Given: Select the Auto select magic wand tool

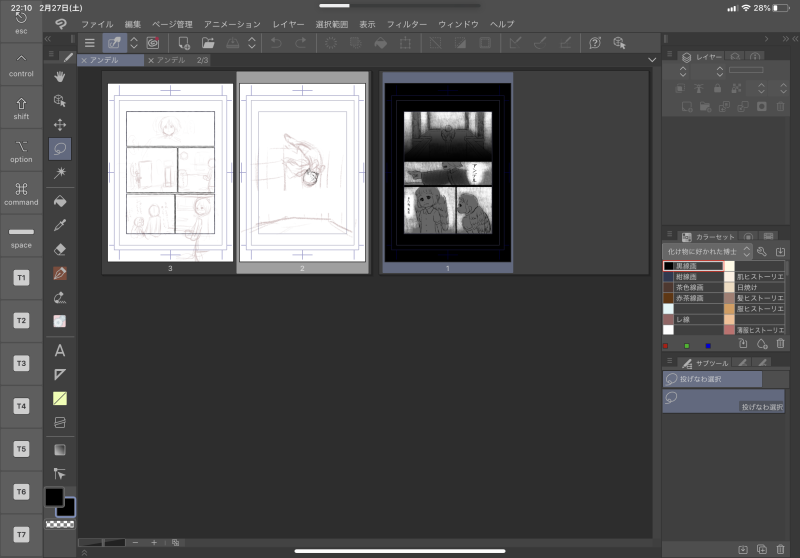Looking at the screenshot, I should (x=60, y=173).
